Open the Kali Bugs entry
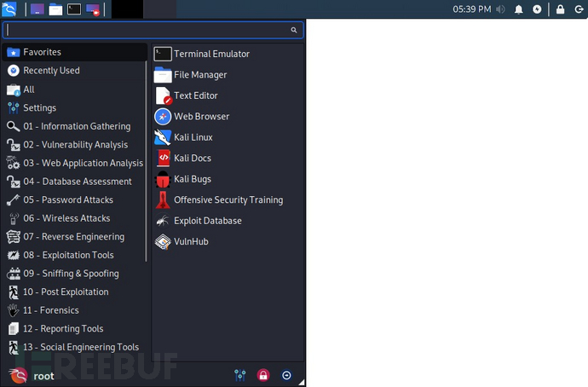Viewport: 588px width, 387px height. [228, 179]
